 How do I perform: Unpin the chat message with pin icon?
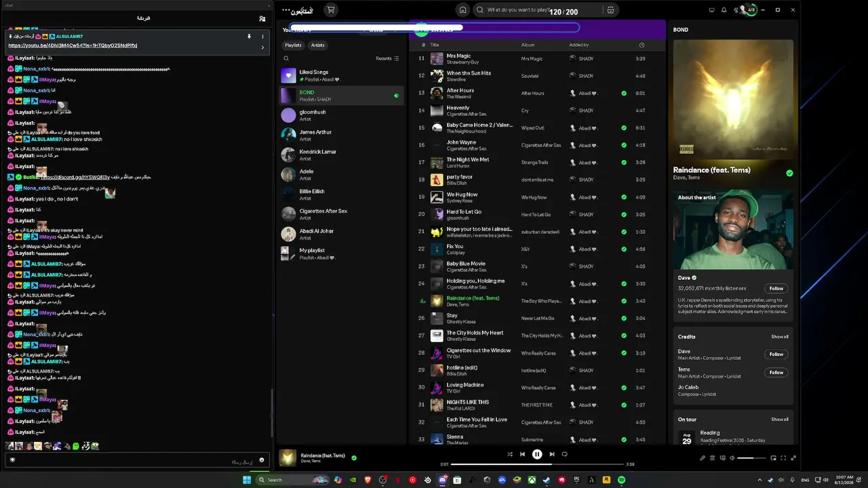[249, 37]
